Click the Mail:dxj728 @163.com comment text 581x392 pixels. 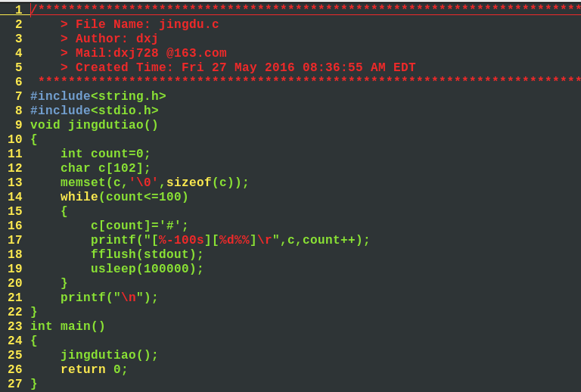[x=151, y=53]
